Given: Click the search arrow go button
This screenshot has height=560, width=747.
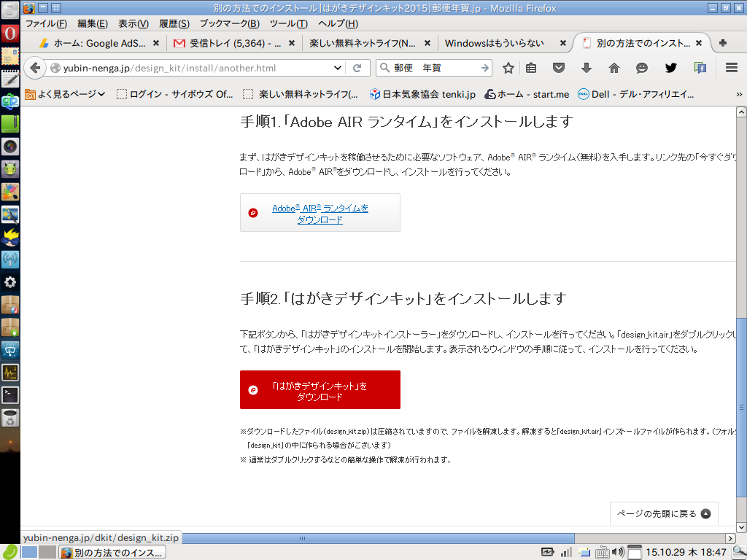Looking at the screenshot, I should pos(485,68).
